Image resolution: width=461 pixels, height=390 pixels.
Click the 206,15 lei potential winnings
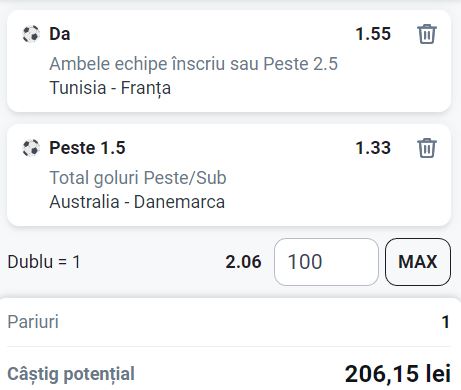pos(398,374)
